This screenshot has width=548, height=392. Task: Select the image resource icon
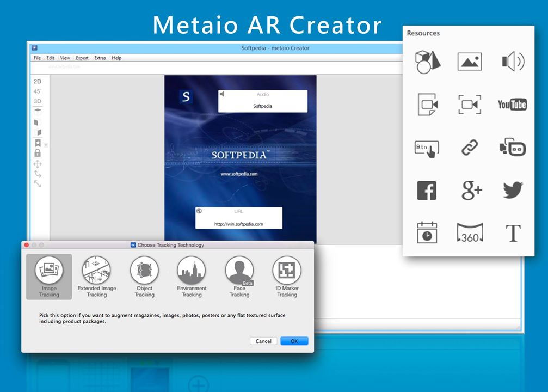tap(469, 62)
